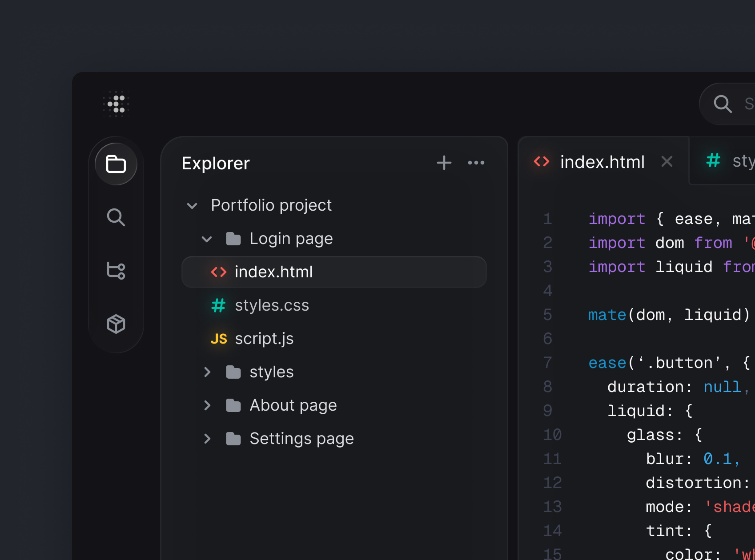Image resolution: width=755 pixels, height=560 pixels.
Task: Expand the styles folder
Action: click(207, 372)
